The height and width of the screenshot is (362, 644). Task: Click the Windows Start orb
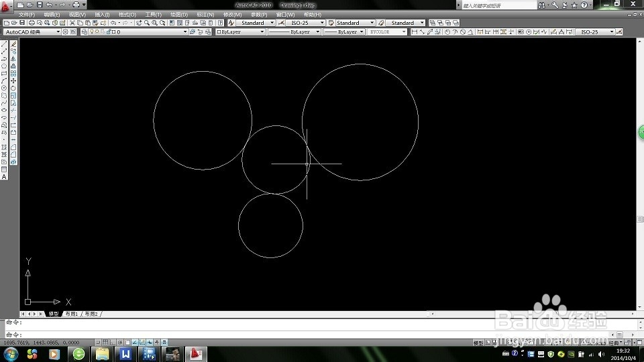pyautogui.click(x=11, y=354)
